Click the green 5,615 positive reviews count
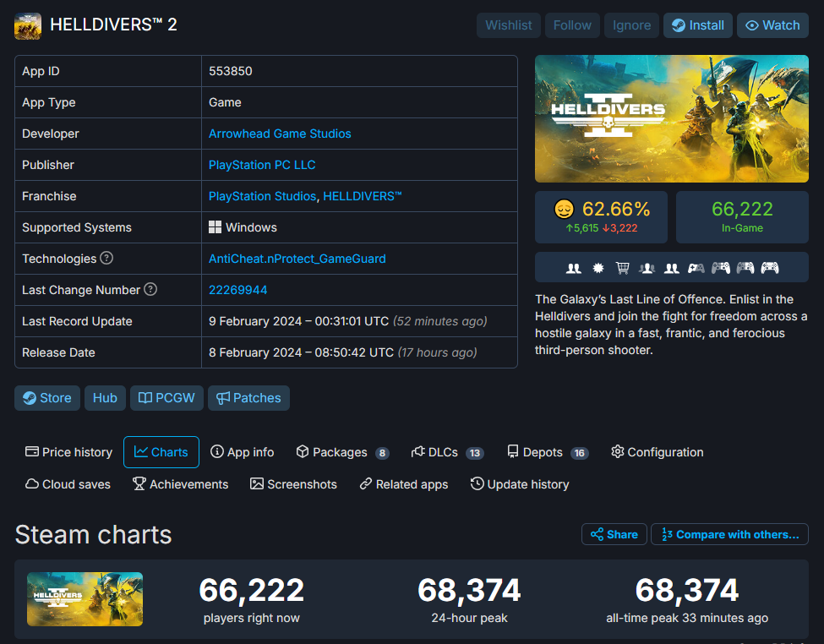Viewport: 824px width, 644px height. tap(581, 228)
